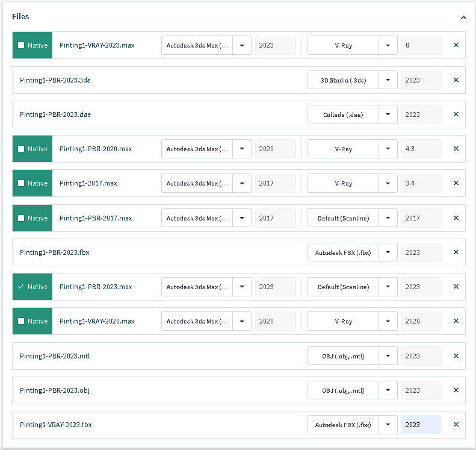476x450 pixels.
Task: Collapse the Files section
Action: click(x=463, y=17)
